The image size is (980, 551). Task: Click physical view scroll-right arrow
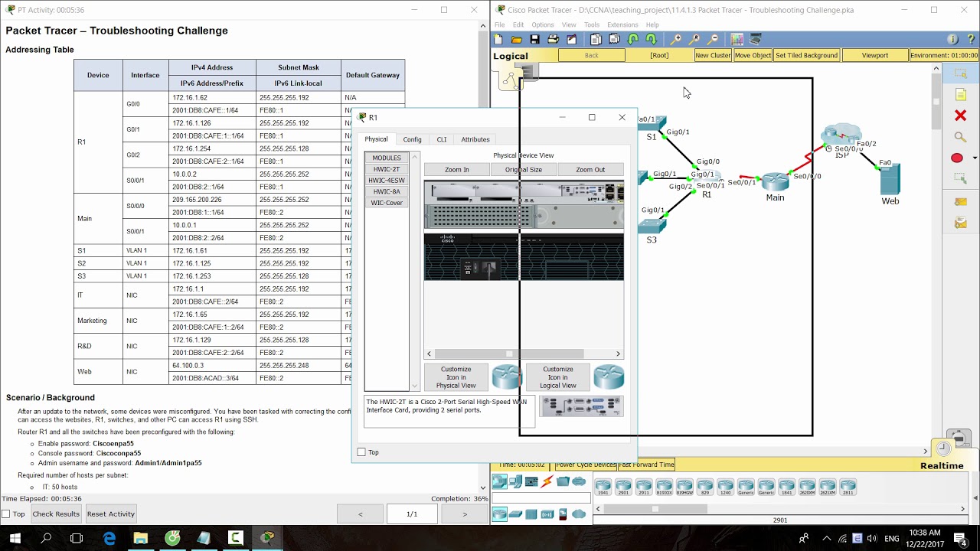coord(619,354)
